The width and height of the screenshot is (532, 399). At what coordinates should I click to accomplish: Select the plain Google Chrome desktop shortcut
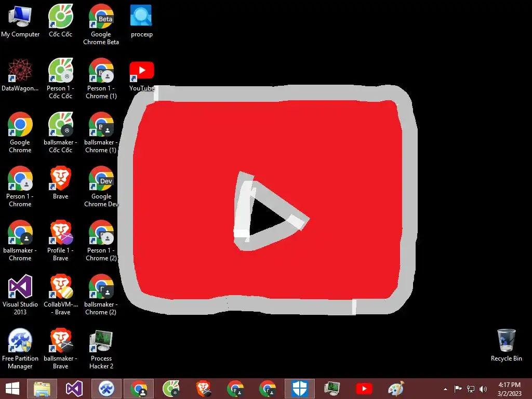[20, 132]
